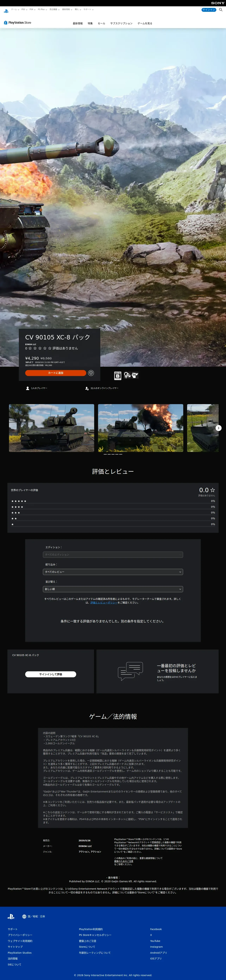The height and width of the screenshot is (980, 226).
Task: Filter reviews by the two-star rating row
Action: tap(113, 519)
